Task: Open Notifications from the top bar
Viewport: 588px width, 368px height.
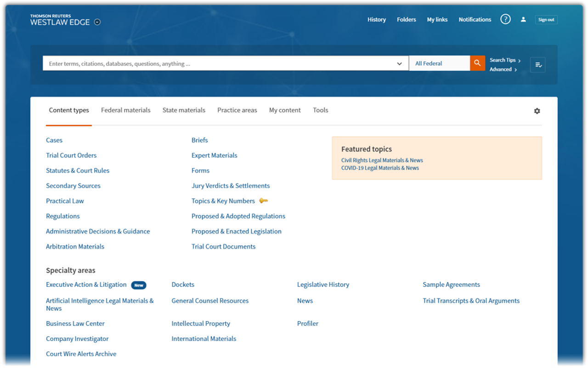Action: coord(475,19)
